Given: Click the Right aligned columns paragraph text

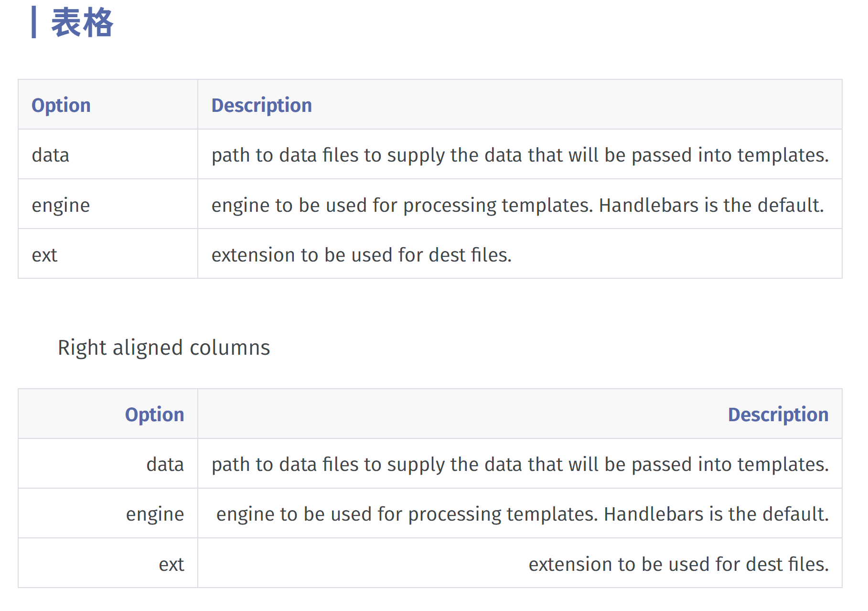Looking at the screenshot, I should pyautogui.click(x=164, y=348).
